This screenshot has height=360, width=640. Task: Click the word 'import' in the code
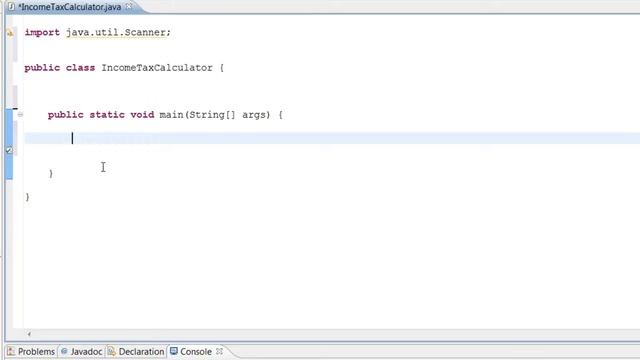[42, 32]
